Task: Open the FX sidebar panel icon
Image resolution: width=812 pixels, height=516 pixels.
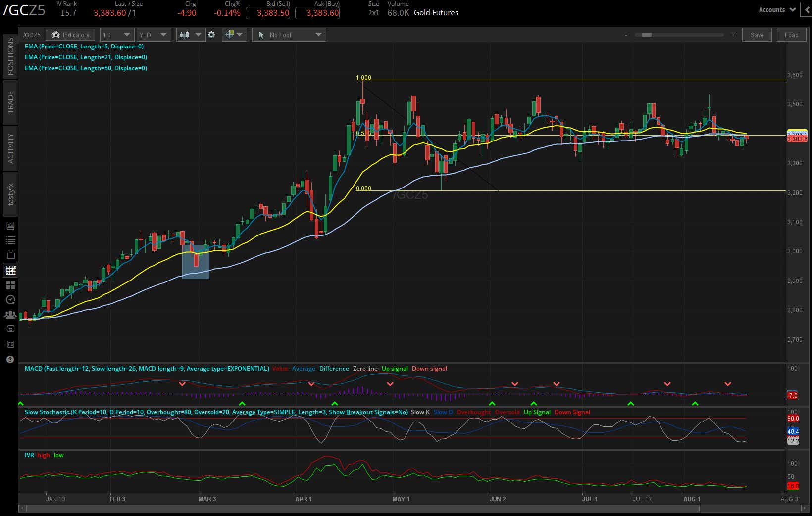Action: pos(10,344)
